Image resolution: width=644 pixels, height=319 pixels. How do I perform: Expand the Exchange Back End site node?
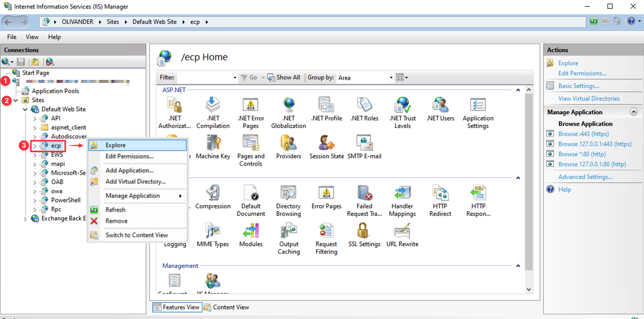point(25,219)
